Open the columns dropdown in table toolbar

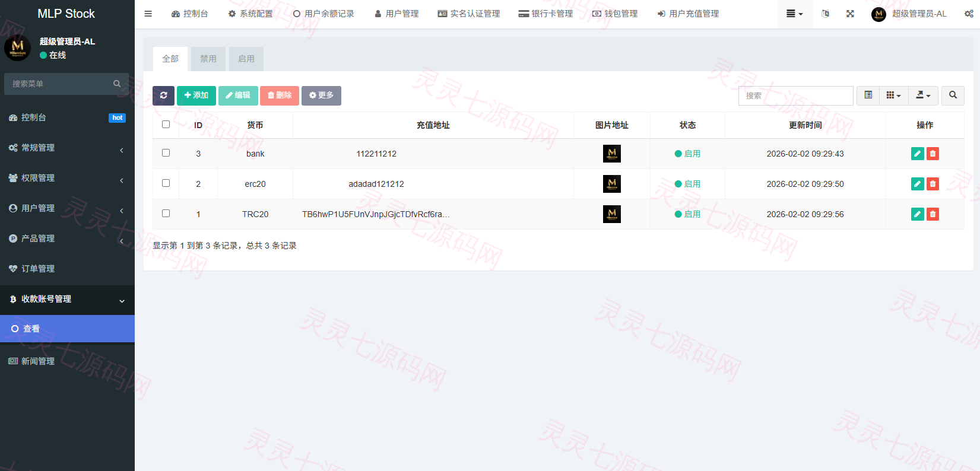tap(893, 96)
